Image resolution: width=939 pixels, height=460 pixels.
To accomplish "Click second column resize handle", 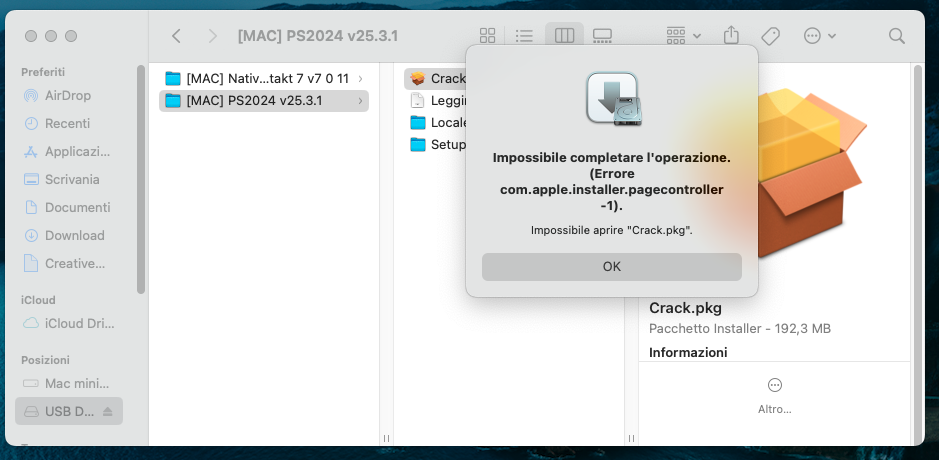I will point(631,438).
